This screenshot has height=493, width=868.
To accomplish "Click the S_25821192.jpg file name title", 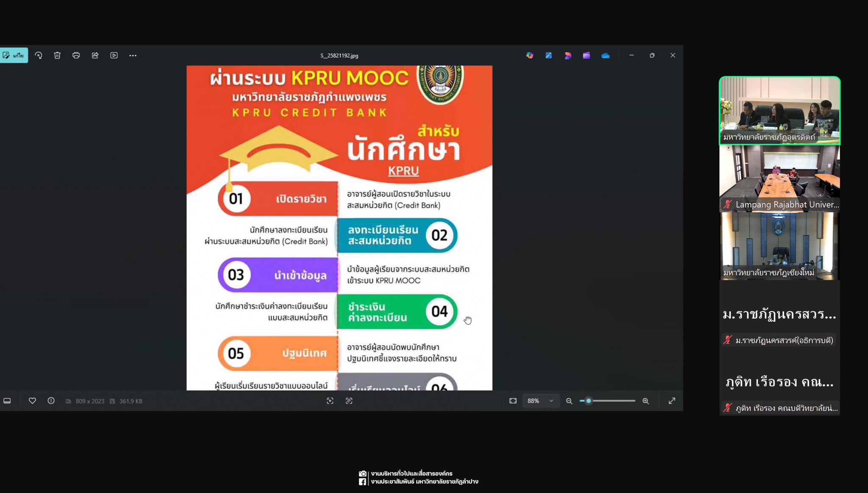I will point(339,56).
